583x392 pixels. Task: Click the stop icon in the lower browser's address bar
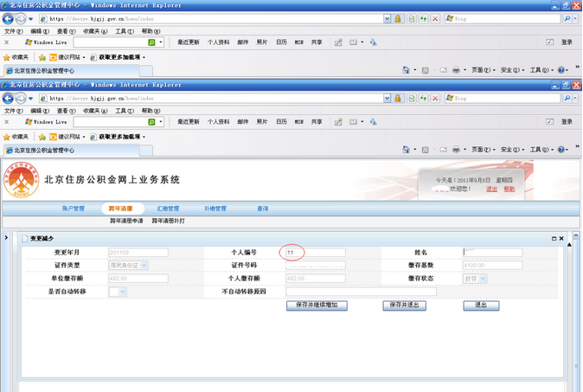point(434,100)
